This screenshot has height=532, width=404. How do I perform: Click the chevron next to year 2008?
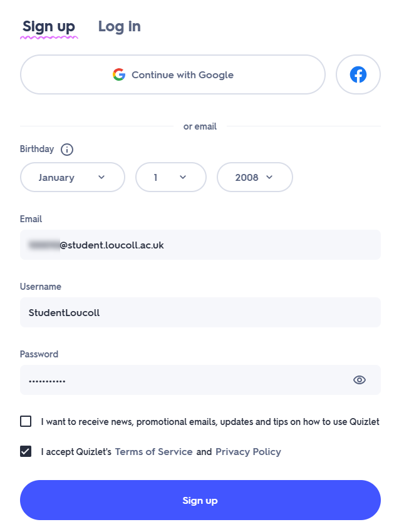coord(269,177)
